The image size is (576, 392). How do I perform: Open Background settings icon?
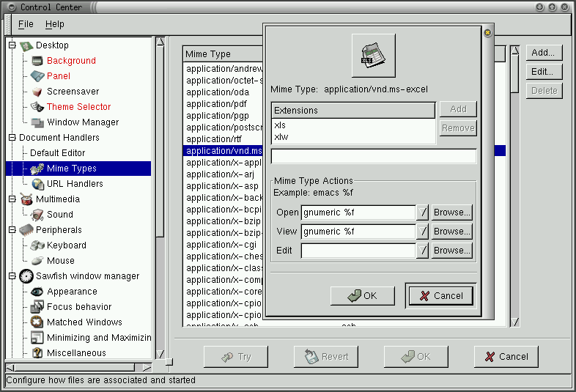(37, 61)
